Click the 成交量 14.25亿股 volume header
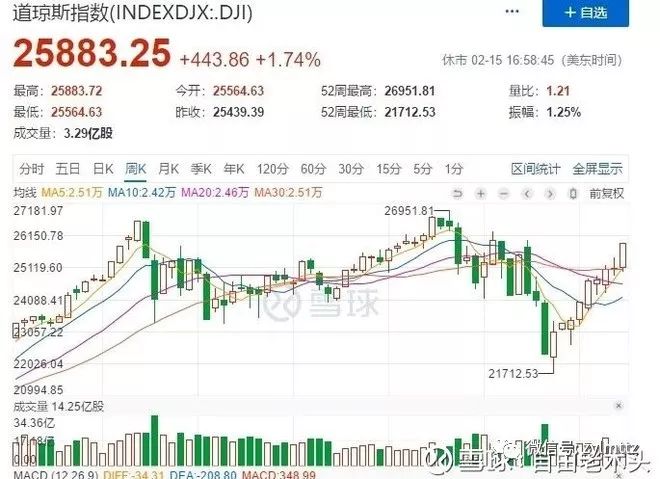 pyautogui.click(x=59, y=407)
